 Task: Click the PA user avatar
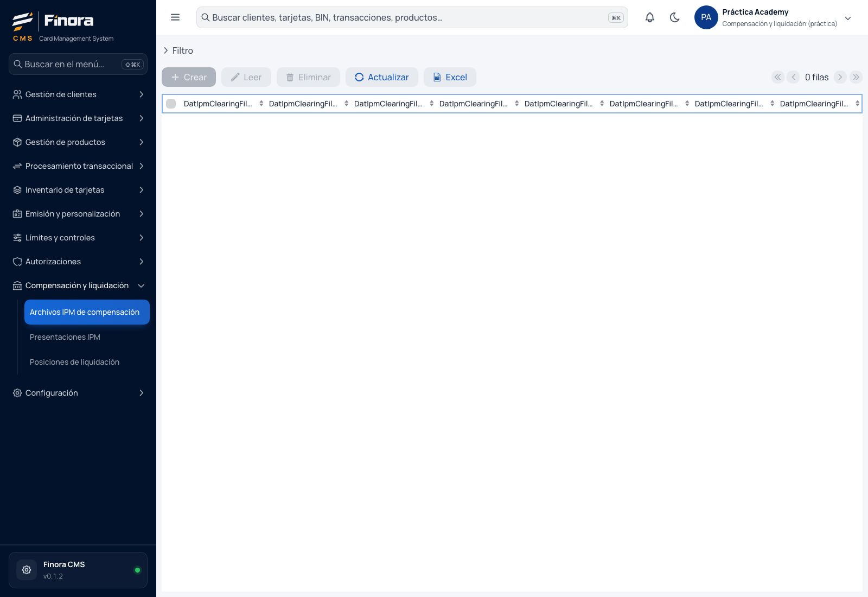tap(706, 17)
